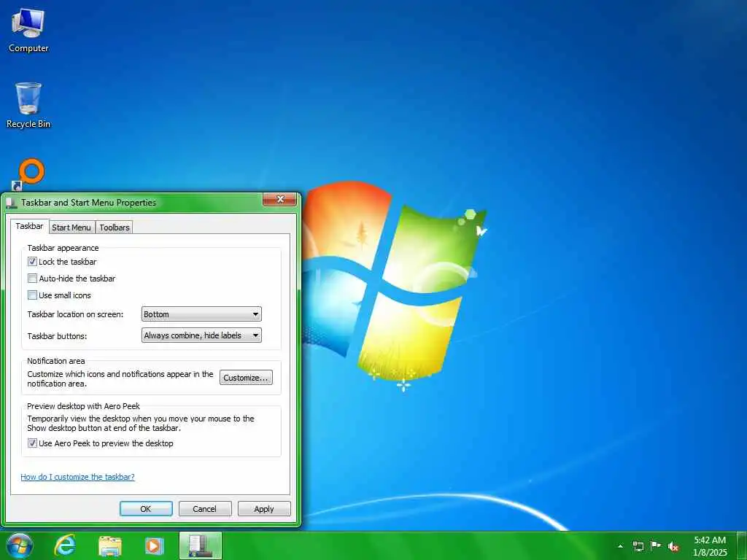Open Taskbar location on screen dropdown

point(201,314)
